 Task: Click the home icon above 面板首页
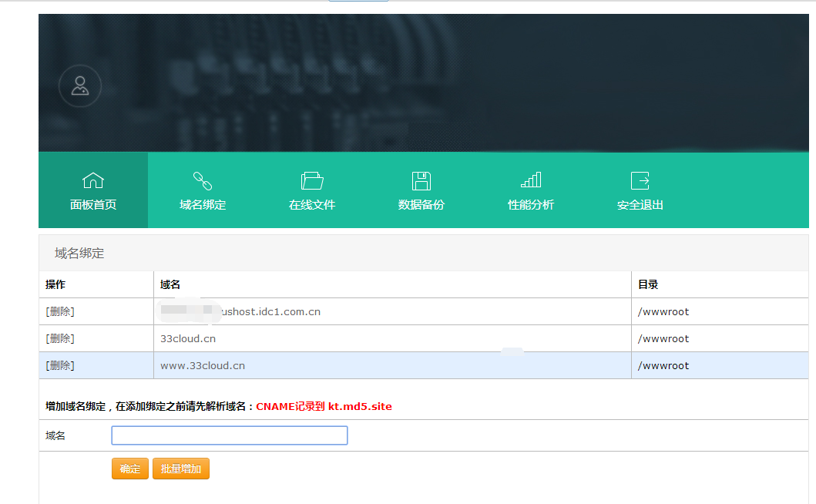tap(93, 180)
